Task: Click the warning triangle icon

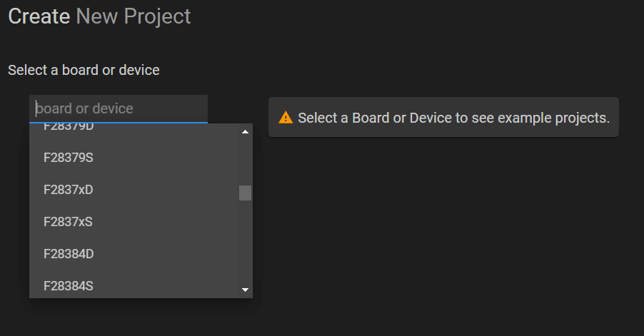Action: [x=286, y=118]
